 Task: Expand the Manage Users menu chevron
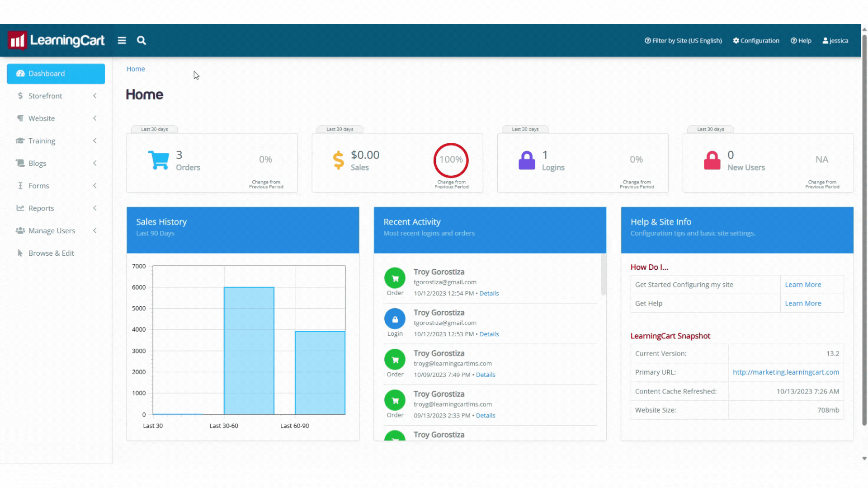click(x=95, y=230)
